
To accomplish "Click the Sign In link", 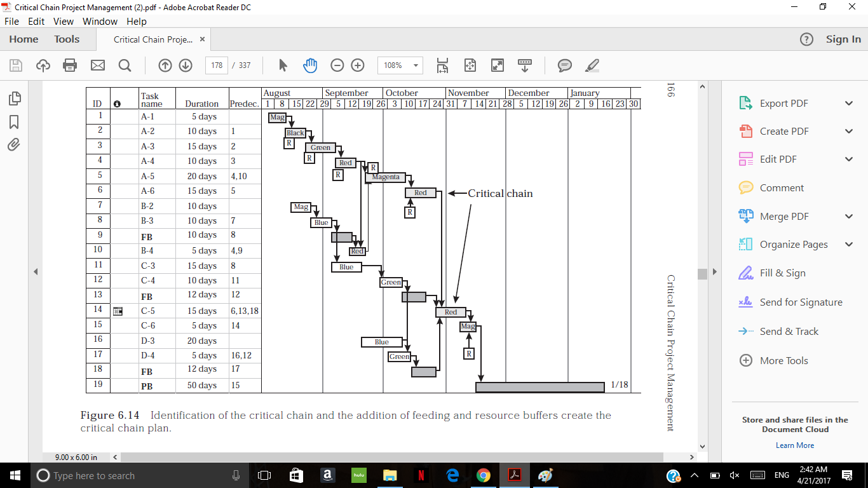I will (843, 39).
